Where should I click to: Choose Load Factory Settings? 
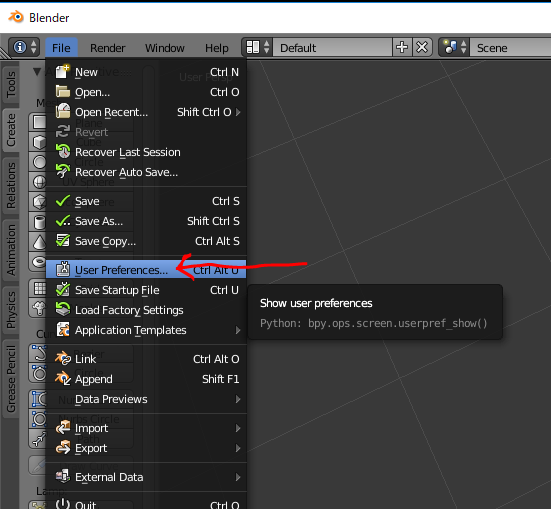pos(146,310)
